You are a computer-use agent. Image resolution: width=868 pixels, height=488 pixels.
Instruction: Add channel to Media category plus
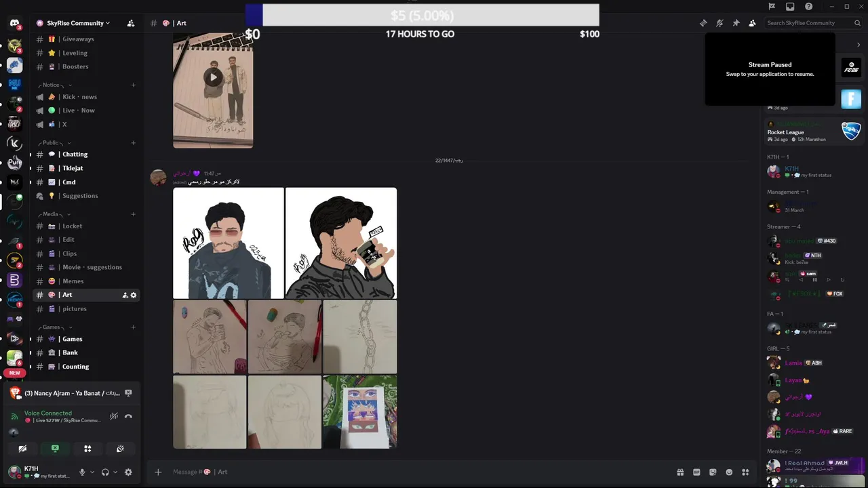point(134,214)
